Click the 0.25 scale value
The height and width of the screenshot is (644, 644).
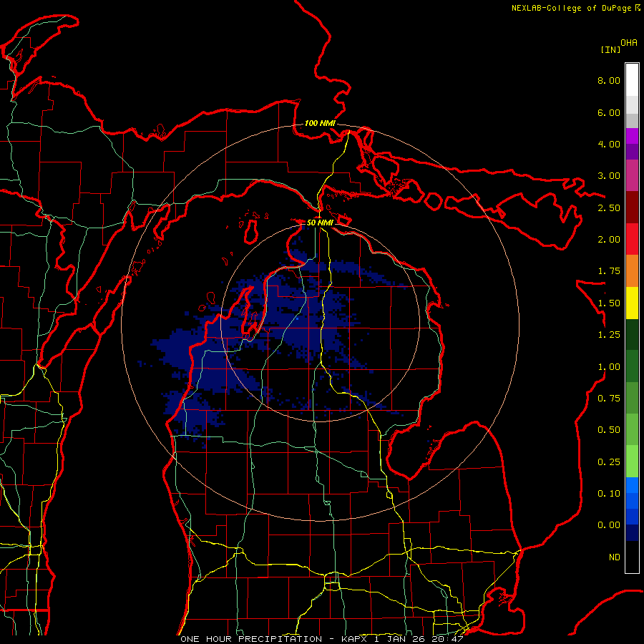pos(609,462)
